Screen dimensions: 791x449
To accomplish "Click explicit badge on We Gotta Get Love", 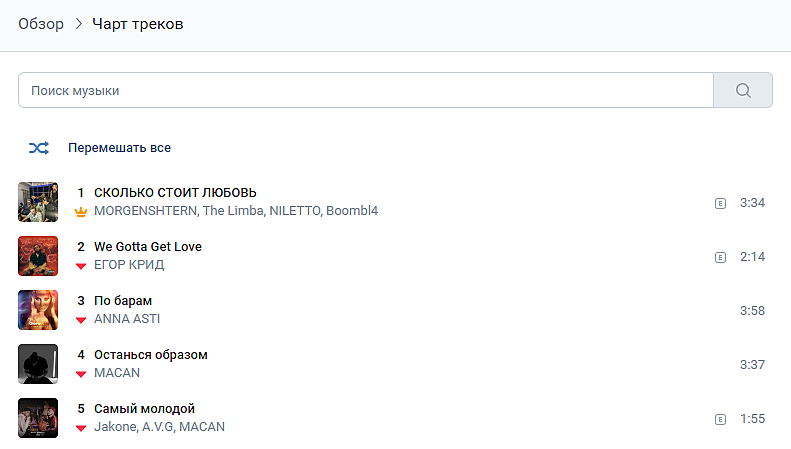I will tap(719, 257).
